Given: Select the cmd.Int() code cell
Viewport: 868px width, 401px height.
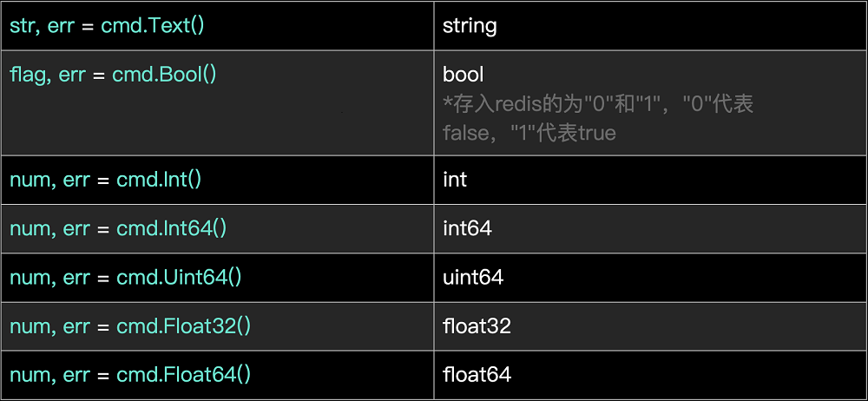Looking at the screenshot, I should [x=218, y=180].
